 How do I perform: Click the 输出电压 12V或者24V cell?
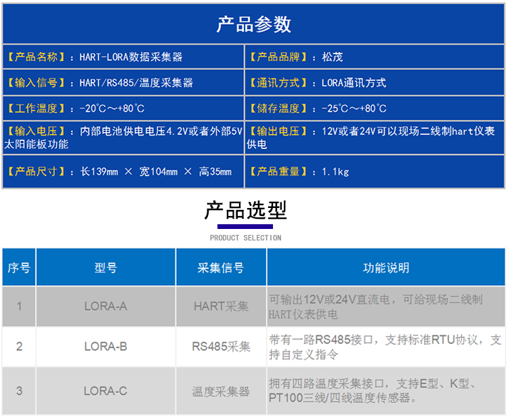click(375, 138)
